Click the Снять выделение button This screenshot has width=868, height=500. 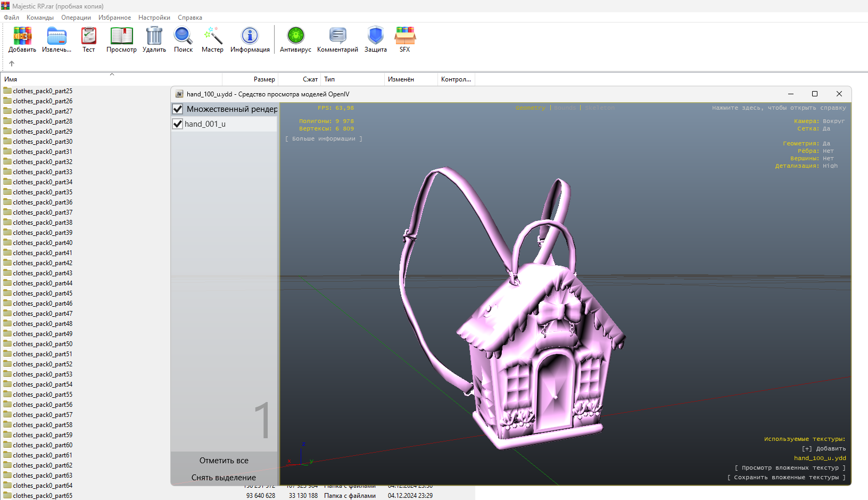pos(224,478)
